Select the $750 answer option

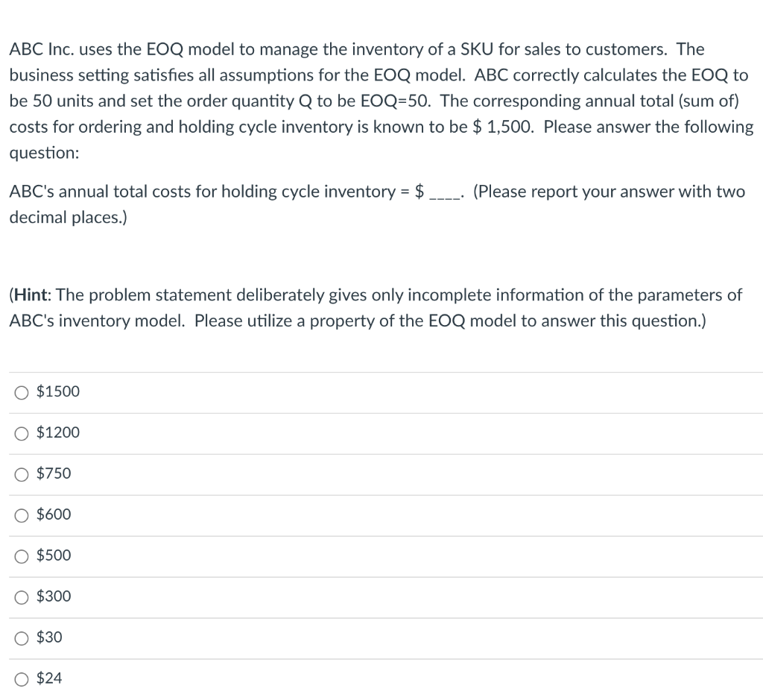[21, 473]
